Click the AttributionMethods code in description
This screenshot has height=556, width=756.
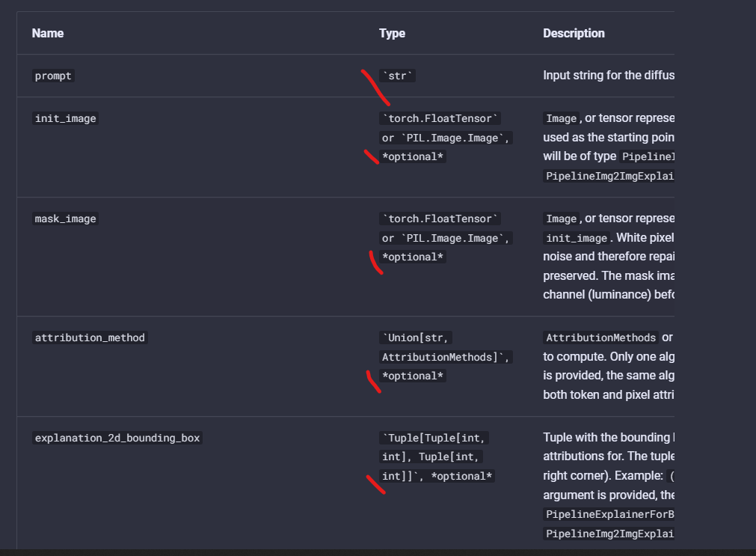pyautogui.click(x=601, y=337)
